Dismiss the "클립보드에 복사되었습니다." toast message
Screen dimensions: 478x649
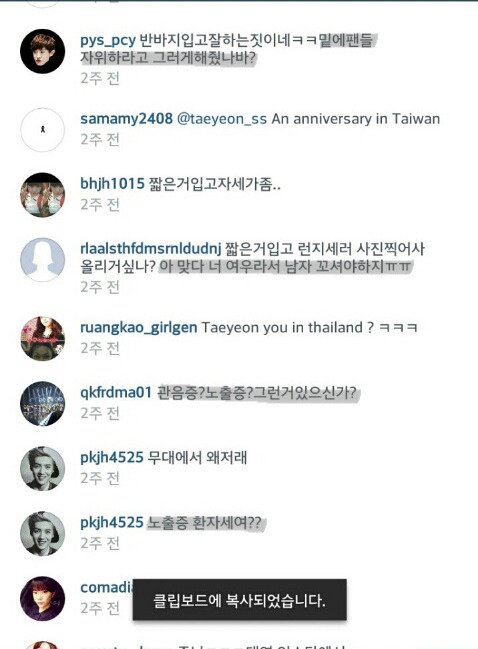coord(239,600)
